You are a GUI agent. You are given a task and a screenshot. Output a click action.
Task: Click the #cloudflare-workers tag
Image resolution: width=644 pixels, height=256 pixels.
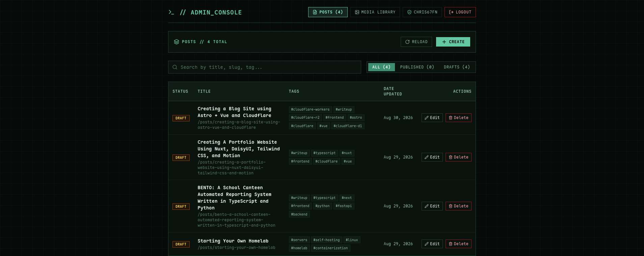pyautogui.click(x=310, y=109)
